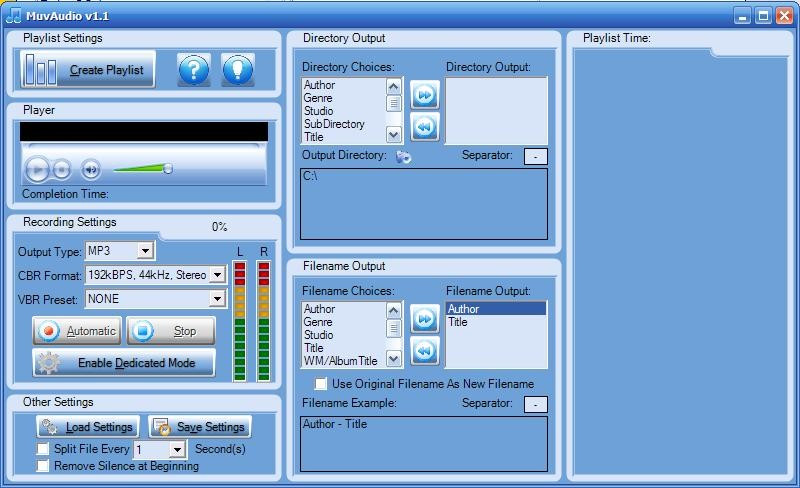Select Title in Filename Output list
The width and height of the screenshot is (800, 488).
coord(458,322)
